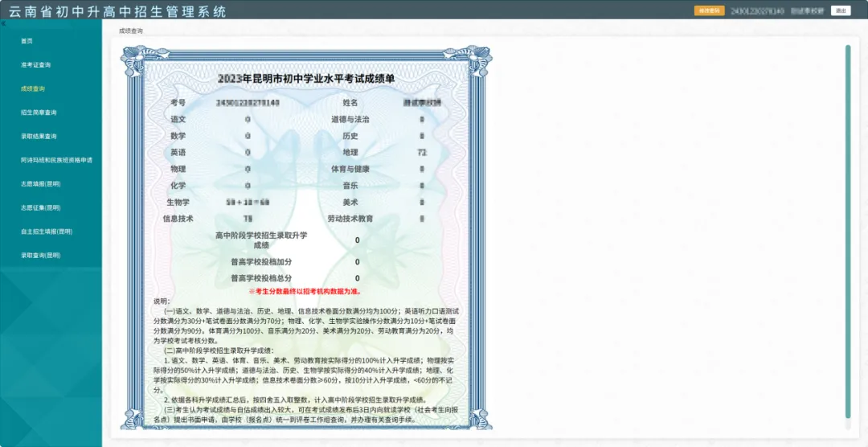Viewport: 868px width, 447px height.
Task: Click the 普高学校投档加分 label
Action: click(261, 262)
